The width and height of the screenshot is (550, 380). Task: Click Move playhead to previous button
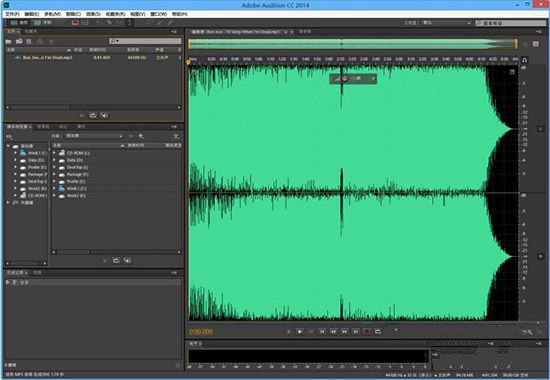[322, 331]
